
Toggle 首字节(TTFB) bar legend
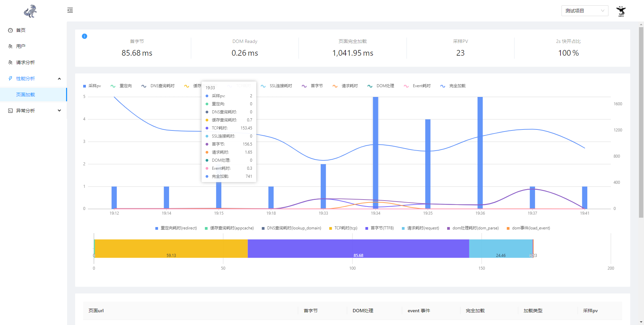click(x=380, y=228)
